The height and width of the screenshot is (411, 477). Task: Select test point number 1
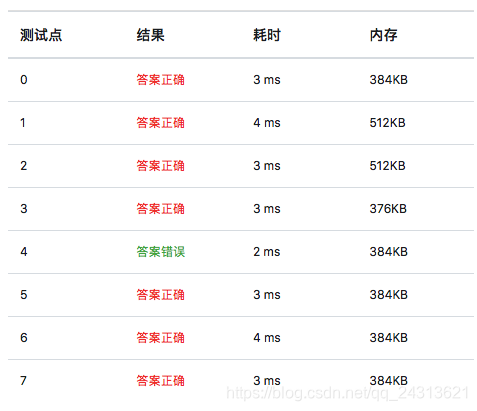[23, 123]
